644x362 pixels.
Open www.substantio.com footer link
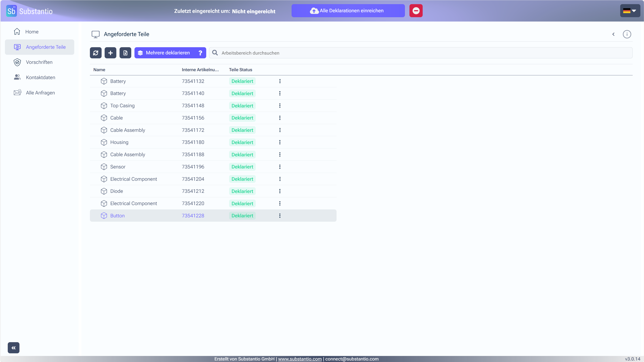coord(300,359)
